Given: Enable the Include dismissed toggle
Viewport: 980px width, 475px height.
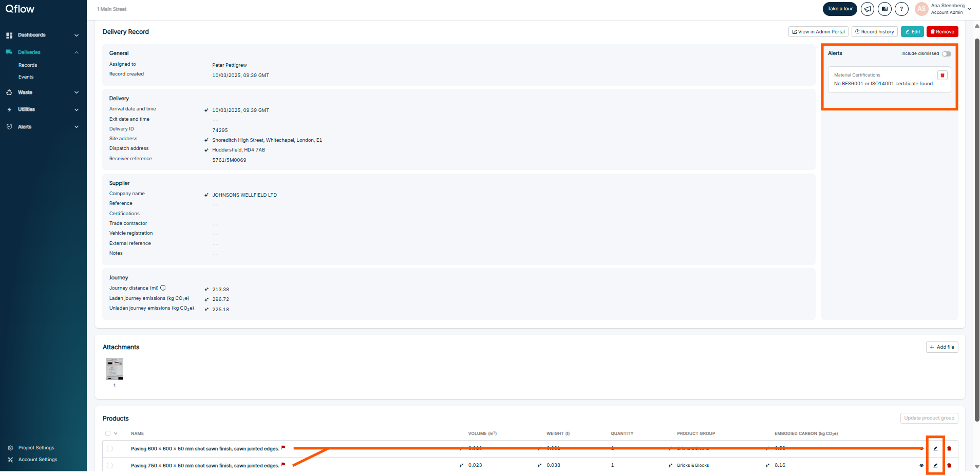Looking at the screenshot, I should [946, 53].
